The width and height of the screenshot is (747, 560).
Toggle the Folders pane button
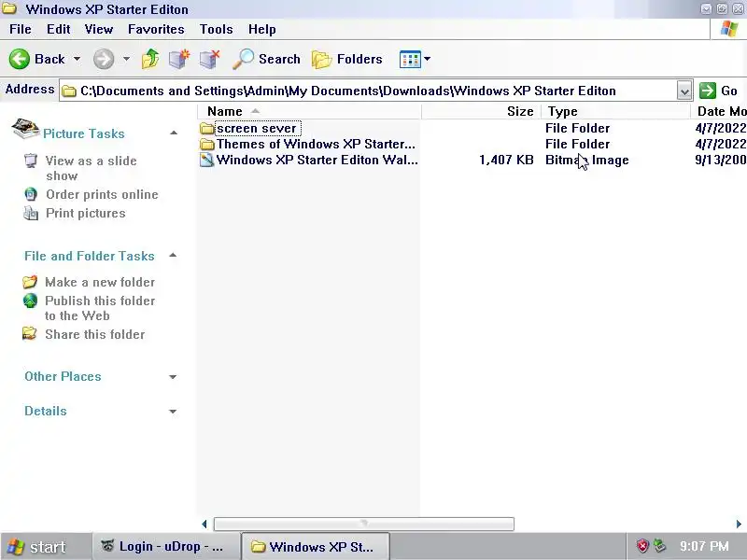click(x=347, y=59)
